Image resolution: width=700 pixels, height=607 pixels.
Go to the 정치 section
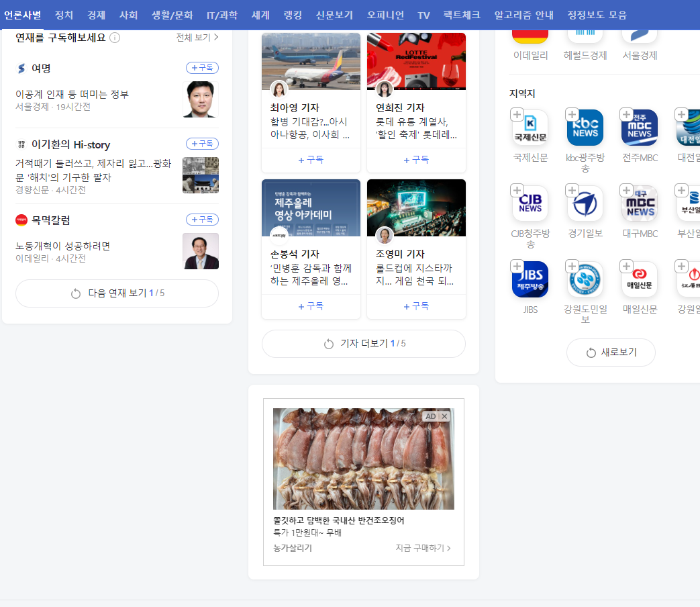click(64, 15)
